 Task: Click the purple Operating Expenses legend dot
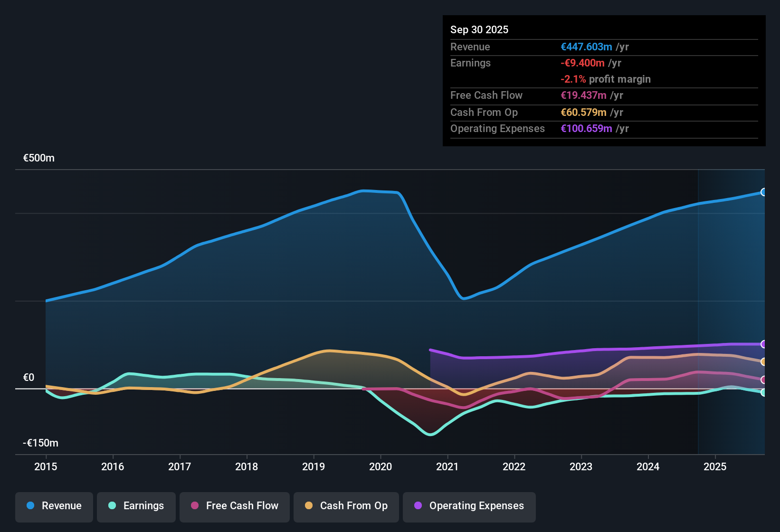coord(418,506)
